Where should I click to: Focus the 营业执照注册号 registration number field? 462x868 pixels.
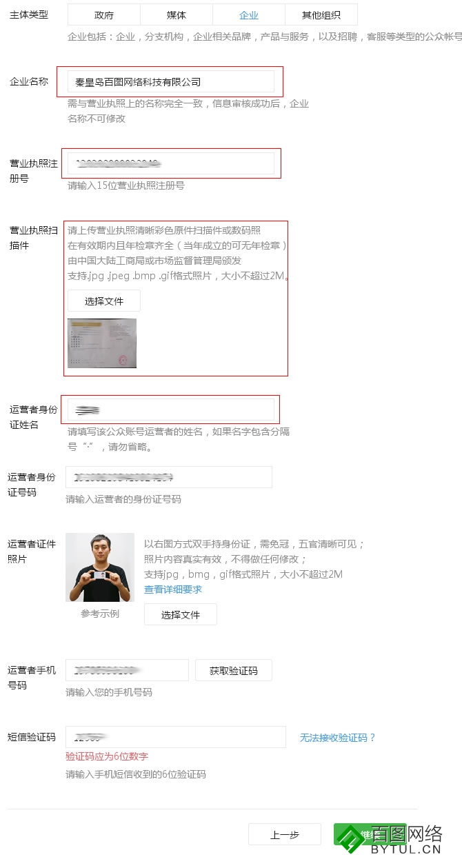171,163
